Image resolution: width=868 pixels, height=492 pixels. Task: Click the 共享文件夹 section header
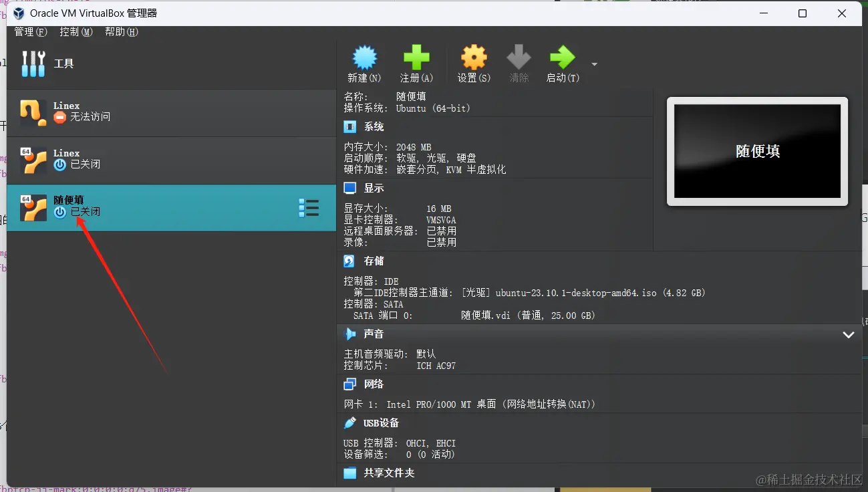tap(389, 473)
